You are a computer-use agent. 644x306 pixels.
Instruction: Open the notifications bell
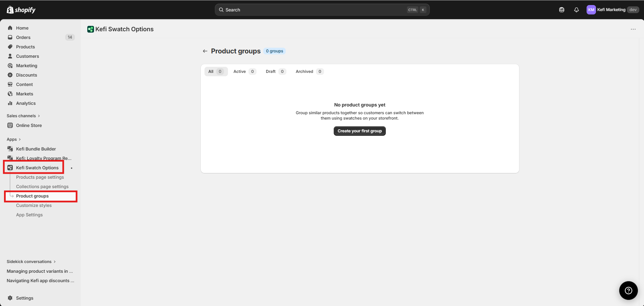[x=577, y=10]
